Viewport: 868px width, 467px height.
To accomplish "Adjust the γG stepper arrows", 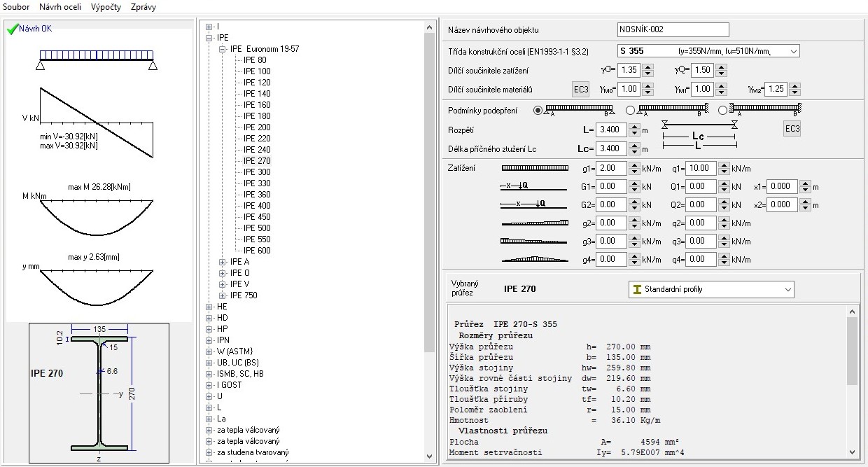I will click(x=647, y=70).
